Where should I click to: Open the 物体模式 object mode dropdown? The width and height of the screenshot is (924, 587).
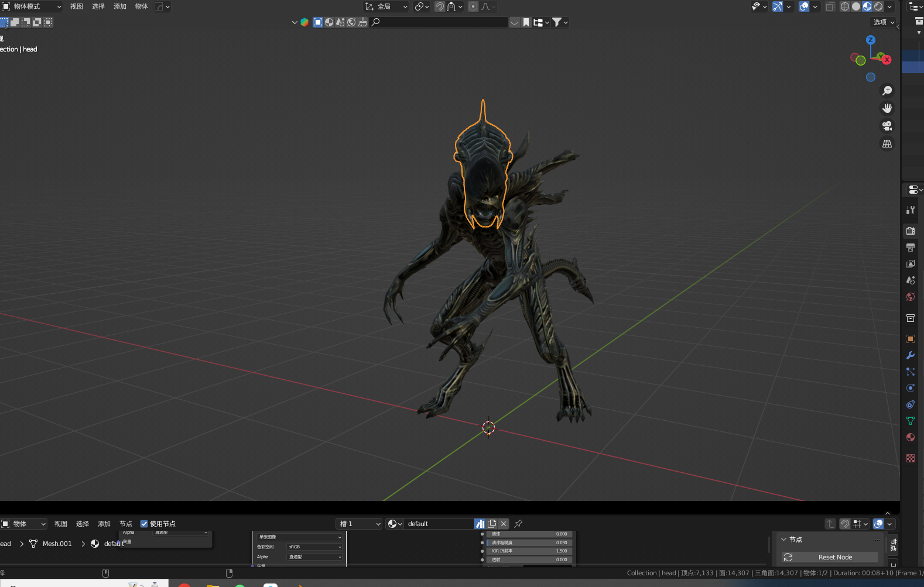click(32, 6)
